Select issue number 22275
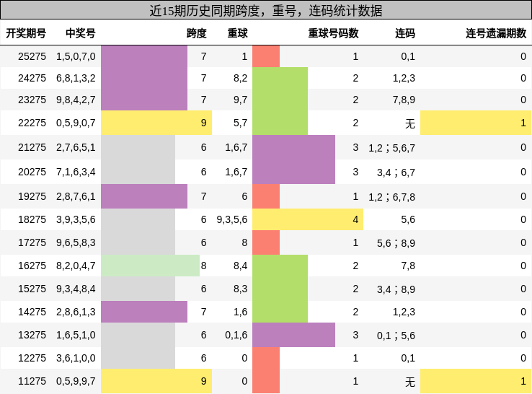The height and width of the screenshot is (394, 532). tap(32, 123)
